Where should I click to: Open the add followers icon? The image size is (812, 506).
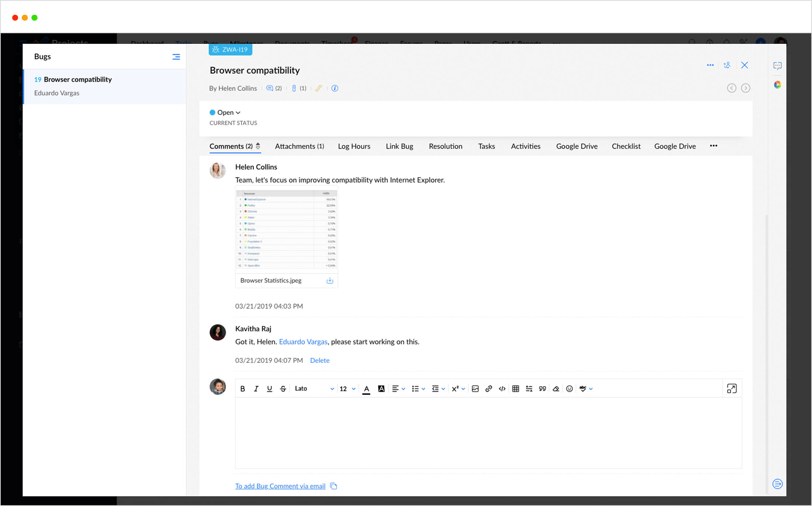[x=727, y=65]
